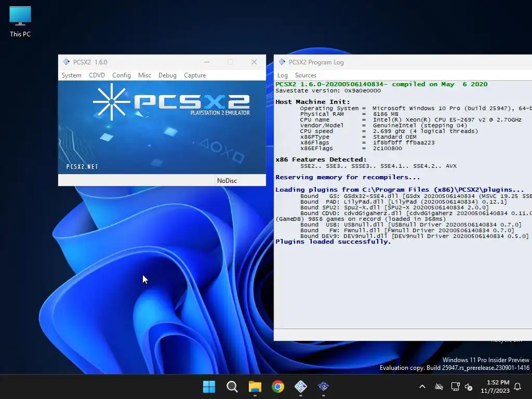Click the OneDrive cloud tray icon
The height and width of the screenshot is (399, 532).
pos(439,387)
